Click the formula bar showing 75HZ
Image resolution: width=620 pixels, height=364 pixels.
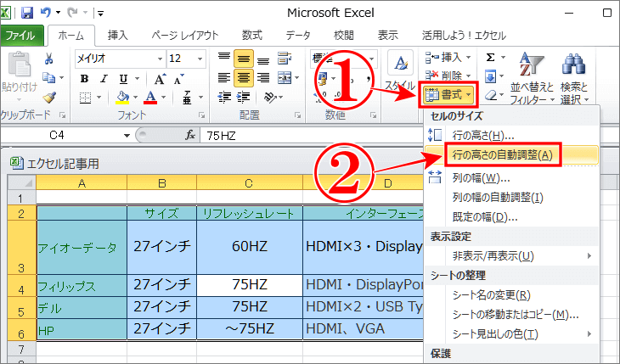click(312, 136)
